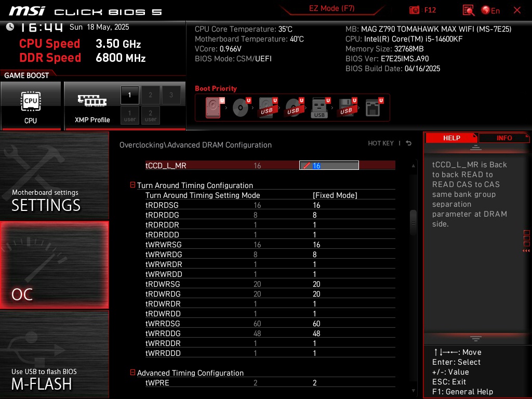This screenshot has width=532, height=399.
Task: Click the settings list scrollbar thumb
Action: [413, 222]
